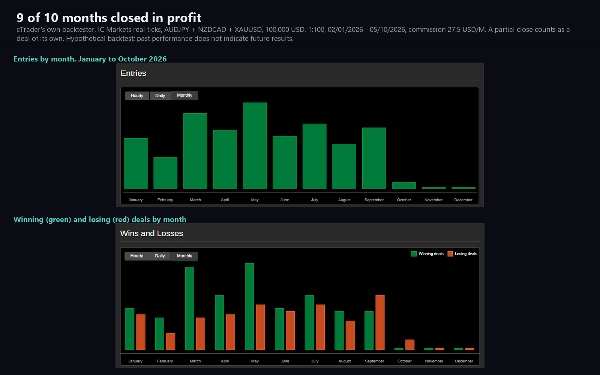The height and width of the screenshot is (375, 600).
Task: Click 'September' axis label in Entries chart
Action: pyautogui.click(x=374, y=199)
